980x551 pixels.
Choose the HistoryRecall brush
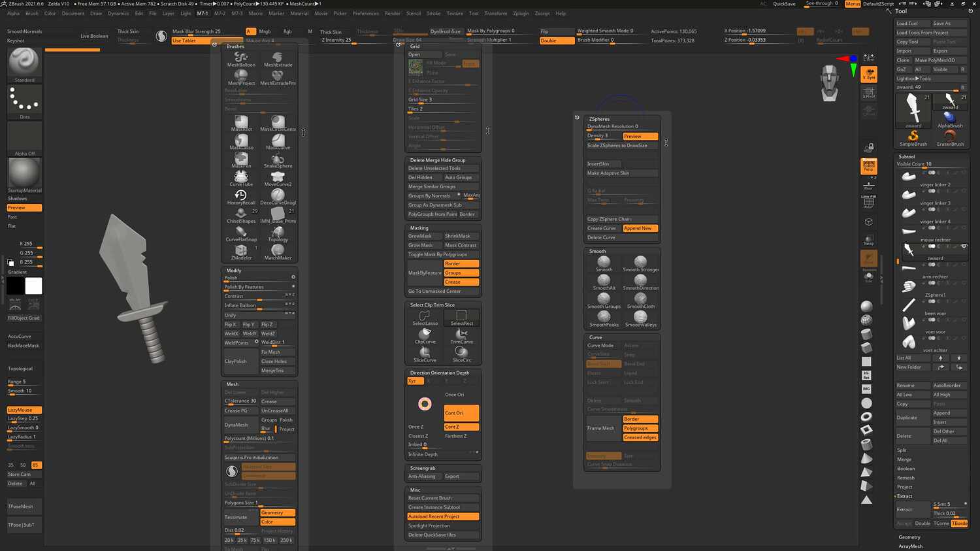[240, 196]
